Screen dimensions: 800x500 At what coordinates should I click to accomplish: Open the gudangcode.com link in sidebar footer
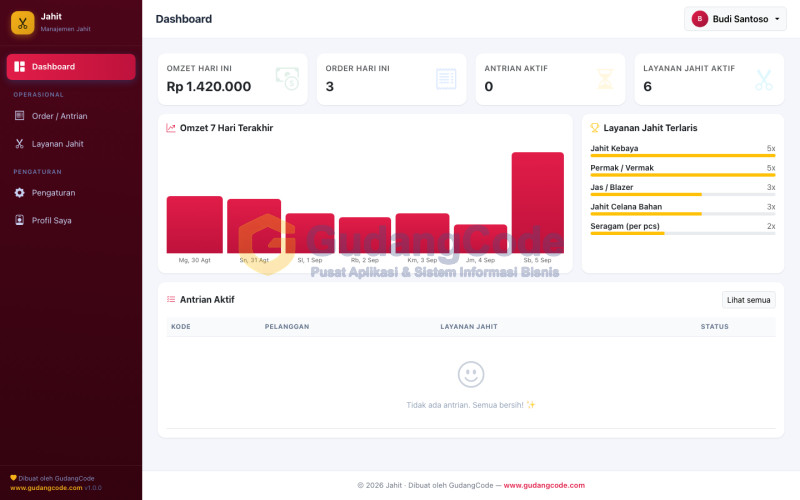pyautogui.click(x=46, y=488)
